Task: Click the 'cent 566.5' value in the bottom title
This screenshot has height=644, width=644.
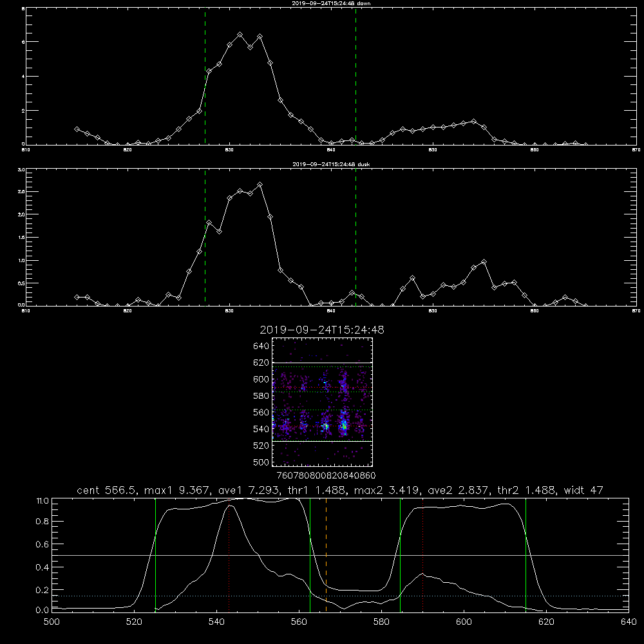Action: [106, 490]
